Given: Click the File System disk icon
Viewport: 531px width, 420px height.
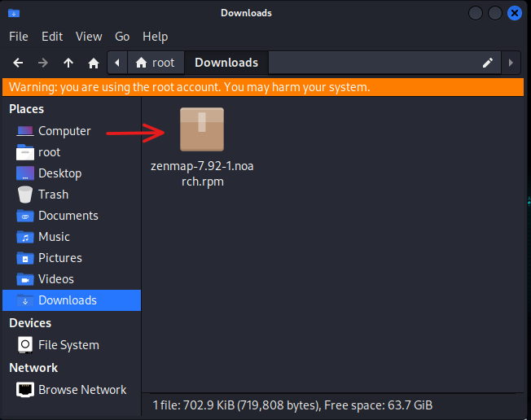Looking at the screenshot, I should [x=25, y=345].
